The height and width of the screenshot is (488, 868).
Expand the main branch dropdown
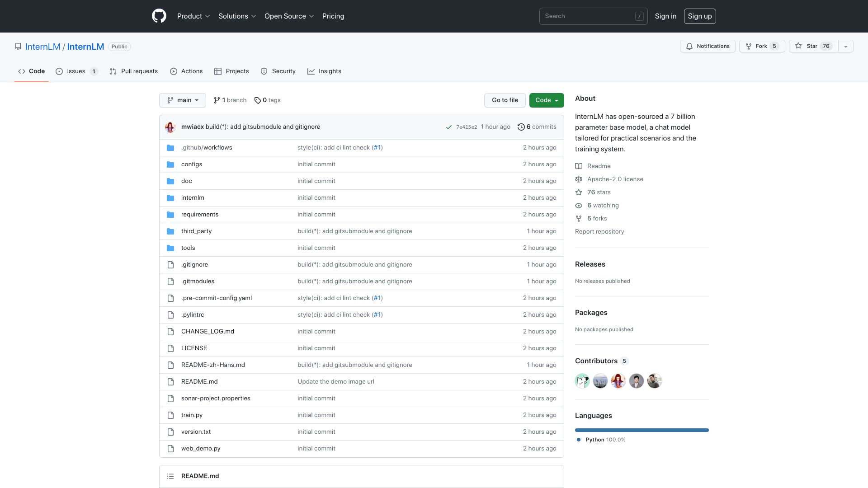coord(183,100)
